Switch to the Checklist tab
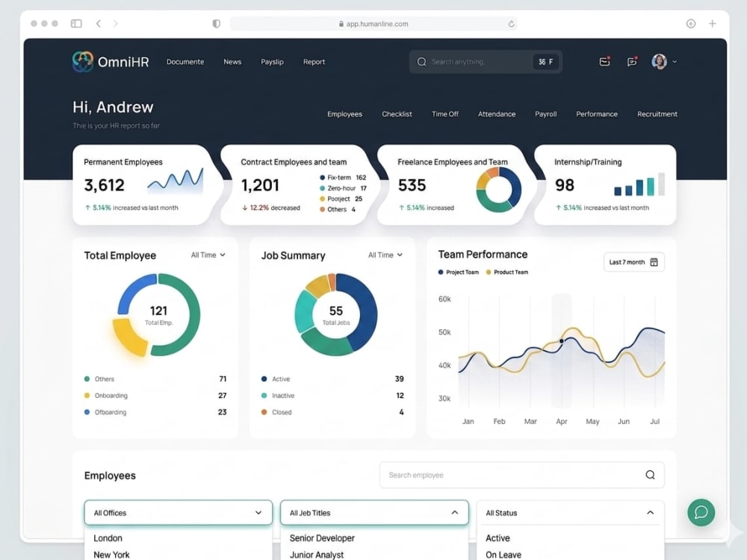Image resolution: width=747 pixels, height=560 pixels. [397, 114]
